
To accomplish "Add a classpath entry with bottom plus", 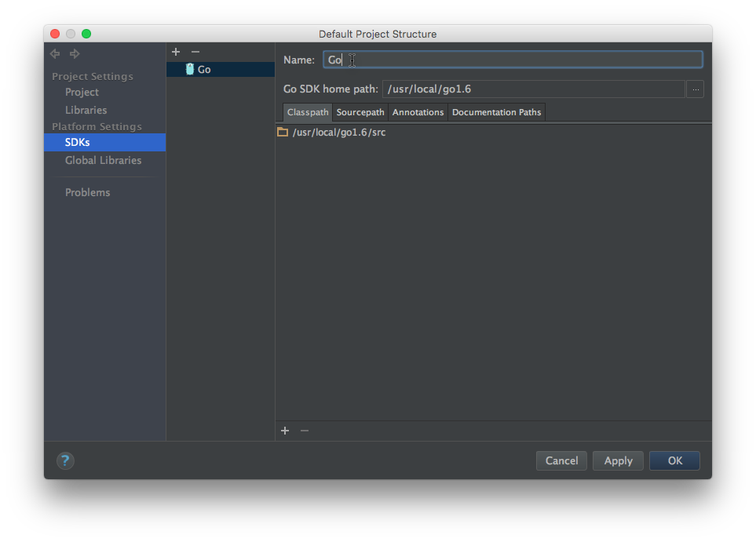I will coord(285,431).
